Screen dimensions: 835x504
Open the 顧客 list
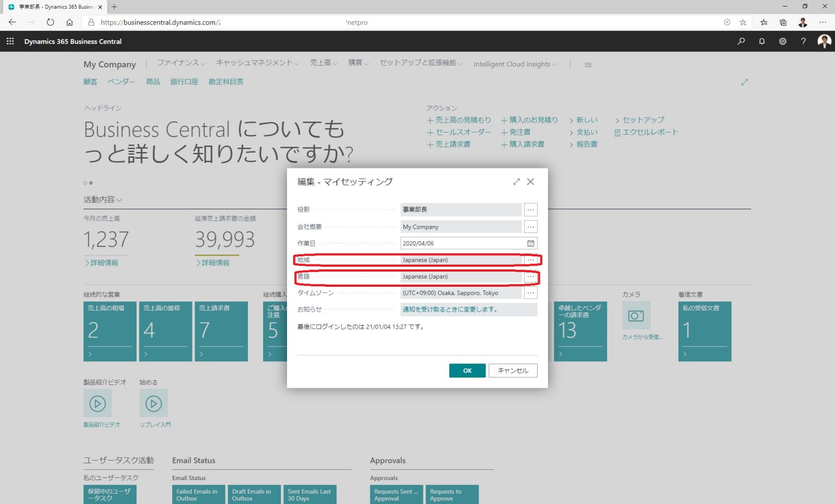90,82
